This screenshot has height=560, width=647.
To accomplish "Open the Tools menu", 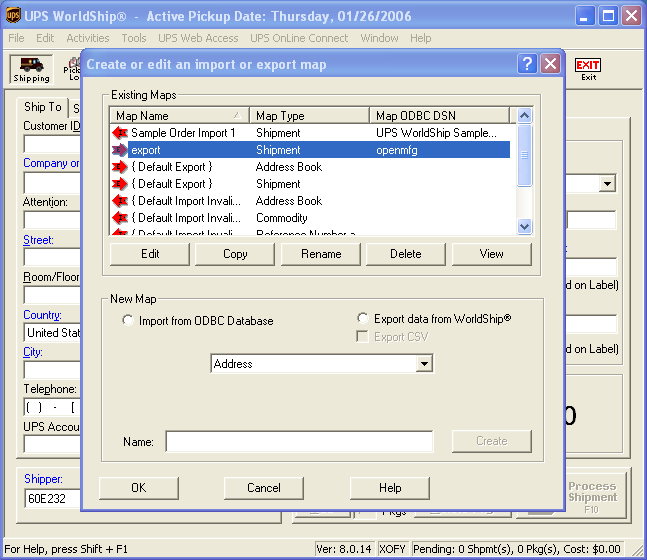I will [x=134, y=38].
